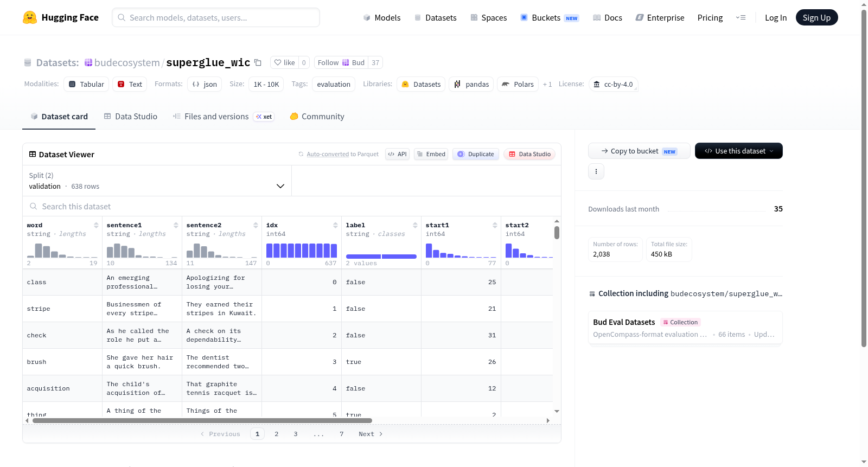Click Copy to bucket button
Image resolution: width=868 pixels, height=467 pixels.
(x=639, y=151)
